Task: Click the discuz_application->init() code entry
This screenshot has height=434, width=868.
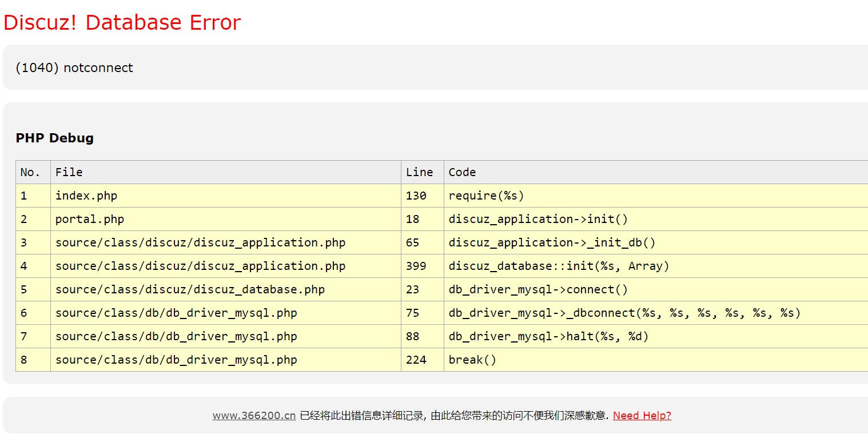Action: pos(538,219)
